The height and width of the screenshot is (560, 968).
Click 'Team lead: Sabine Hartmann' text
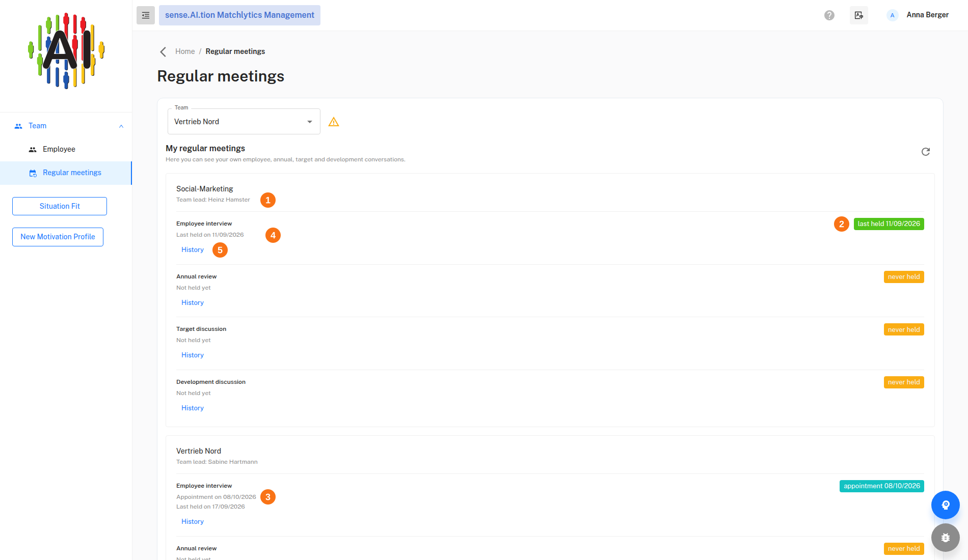click(217, 462)
